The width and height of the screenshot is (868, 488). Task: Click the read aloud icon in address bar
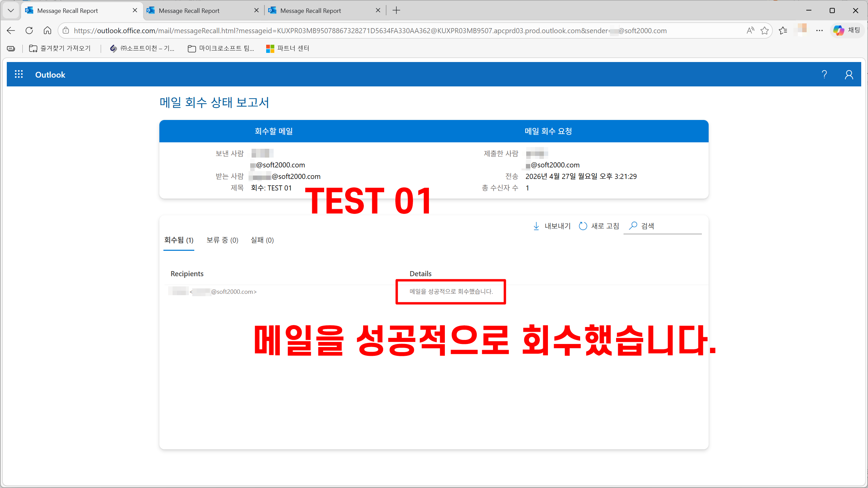point(750,30)
